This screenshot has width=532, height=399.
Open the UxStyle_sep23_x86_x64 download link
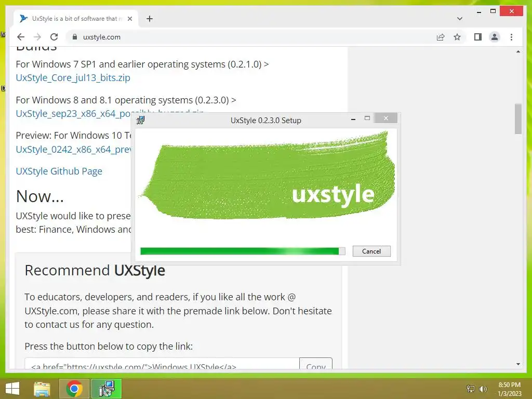(74, 114)
